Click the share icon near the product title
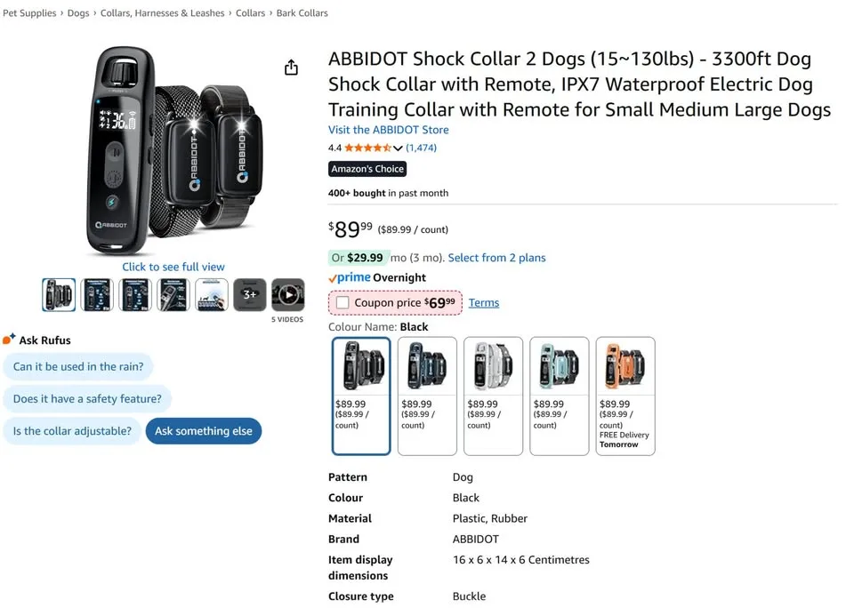The width and height of the screenshot is (854, 616). [291, 67]
